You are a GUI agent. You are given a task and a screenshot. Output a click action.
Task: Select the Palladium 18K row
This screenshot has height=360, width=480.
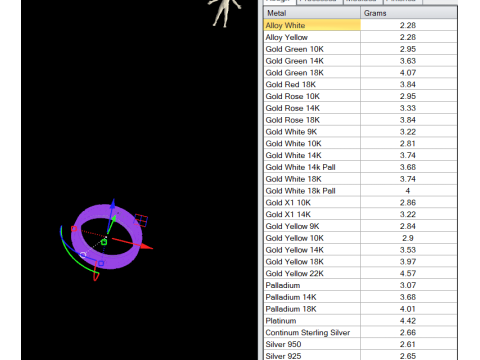click(x=360, y=309)
